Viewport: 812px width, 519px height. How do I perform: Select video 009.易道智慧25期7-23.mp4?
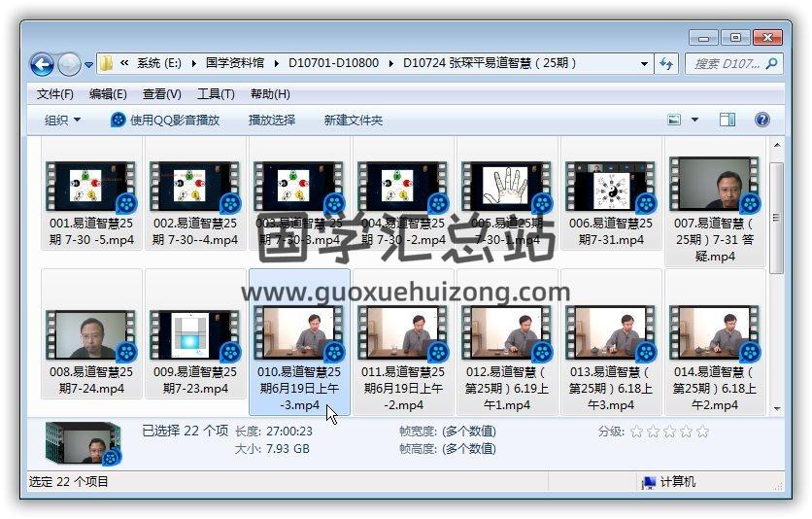[195, 334]
